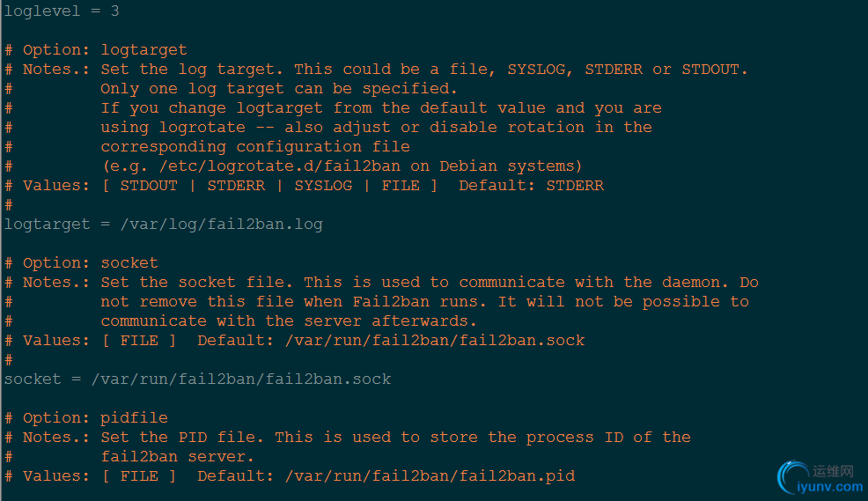The width and height of the screenshot is (868, 501).
Task: Click the 'logtarget' variable name
Action: pos(47,225)
